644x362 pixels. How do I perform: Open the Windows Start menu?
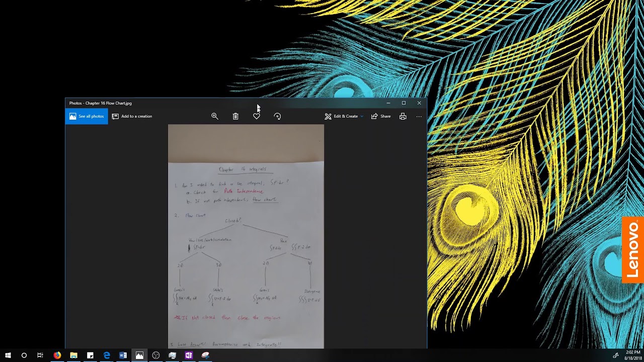(x=8, y=355)
